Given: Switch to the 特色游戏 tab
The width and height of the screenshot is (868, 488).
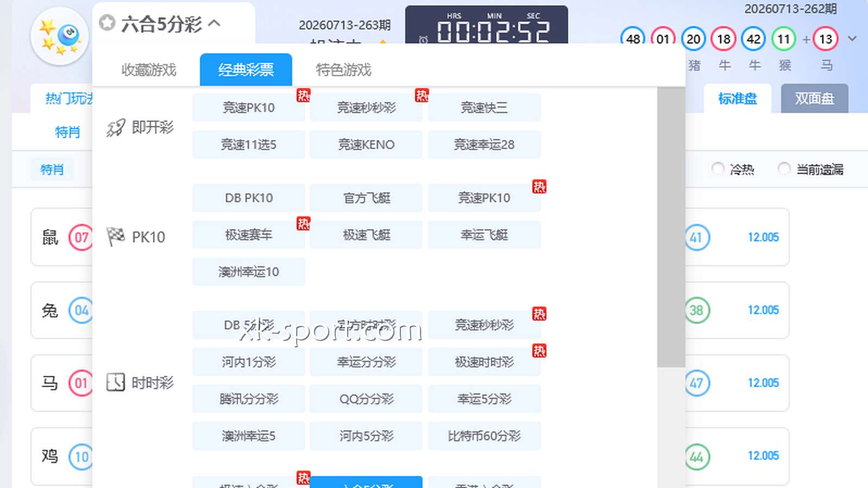Looking at the screenshot, I should pos(343,70).
